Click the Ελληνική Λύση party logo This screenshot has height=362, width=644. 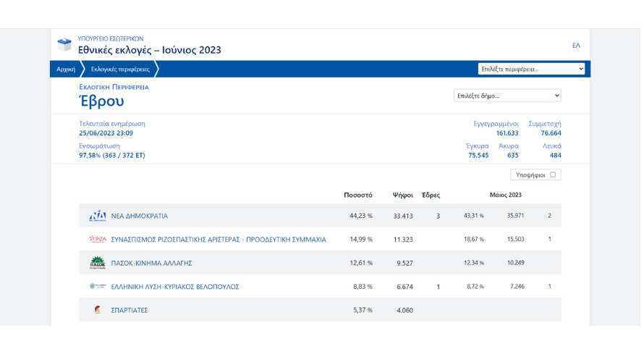pos(97,287)
